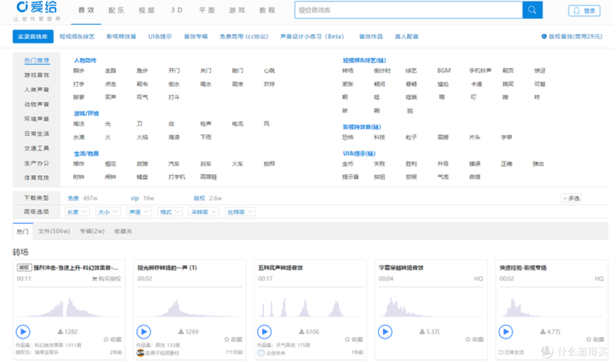Select 热门推荐 in left category list
This screenshot has width=613, height=364.
37,61
